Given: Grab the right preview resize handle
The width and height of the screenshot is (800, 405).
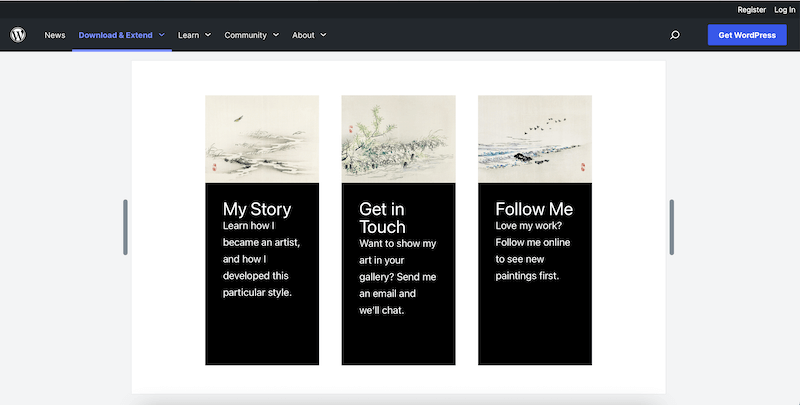Looking at the screenshot, I should coord(671,227).
